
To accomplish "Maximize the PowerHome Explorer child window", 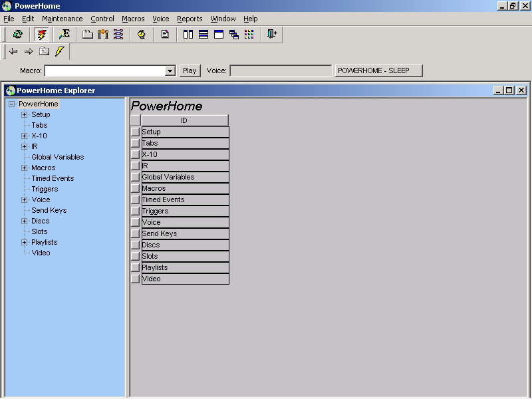I will (x=509, y=90).
